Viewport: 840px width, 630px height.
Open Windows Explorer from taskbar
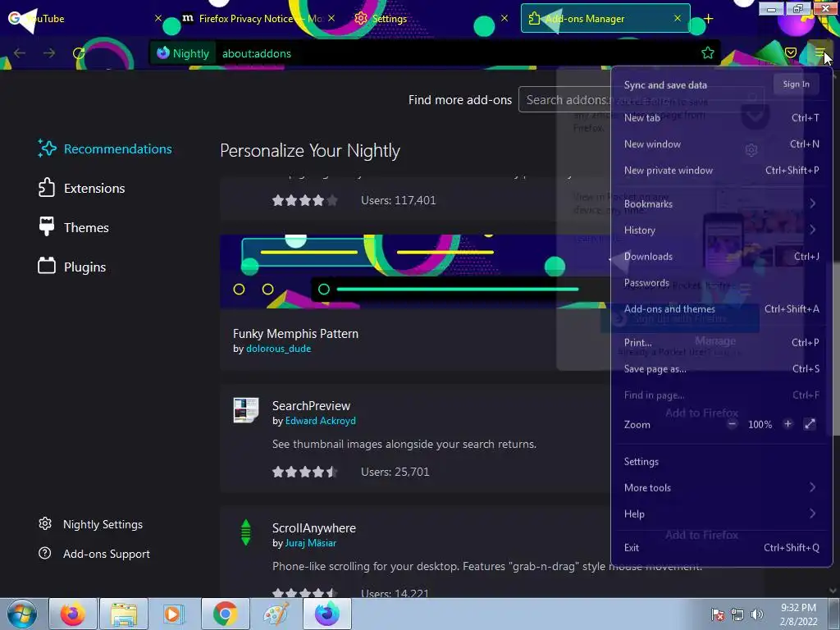tap(124, 614)
